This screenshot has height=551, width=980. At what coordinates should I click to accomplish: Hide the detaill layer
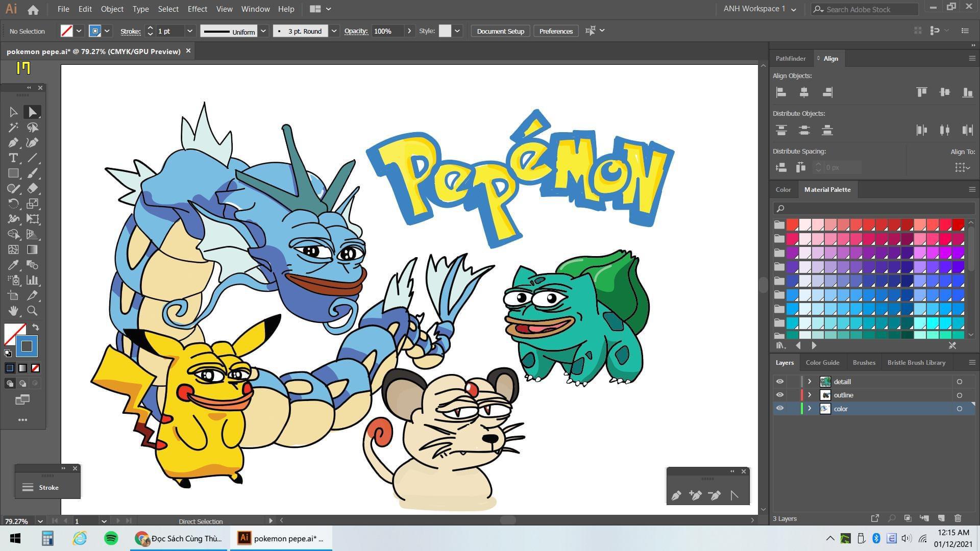point(779,382)
